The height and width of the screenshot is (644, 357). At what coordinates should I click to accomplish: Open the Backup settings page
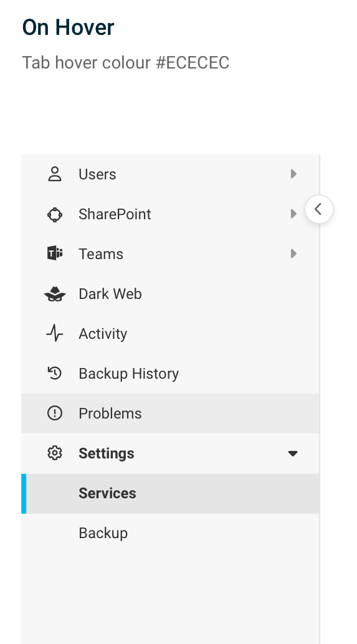170,533
